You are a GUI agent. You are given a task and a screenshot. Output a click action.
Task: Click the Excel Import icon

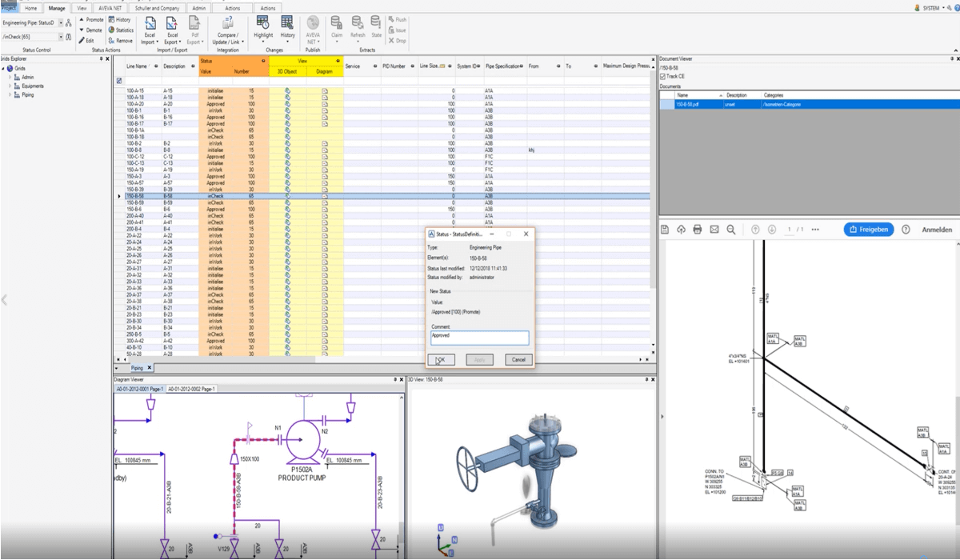coord(149,24)
